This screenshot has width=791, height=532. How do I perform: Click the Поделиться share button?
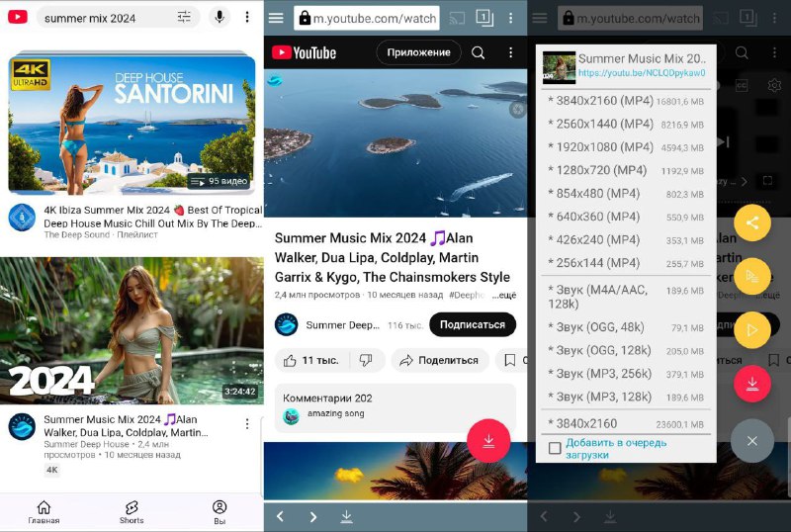440,360
